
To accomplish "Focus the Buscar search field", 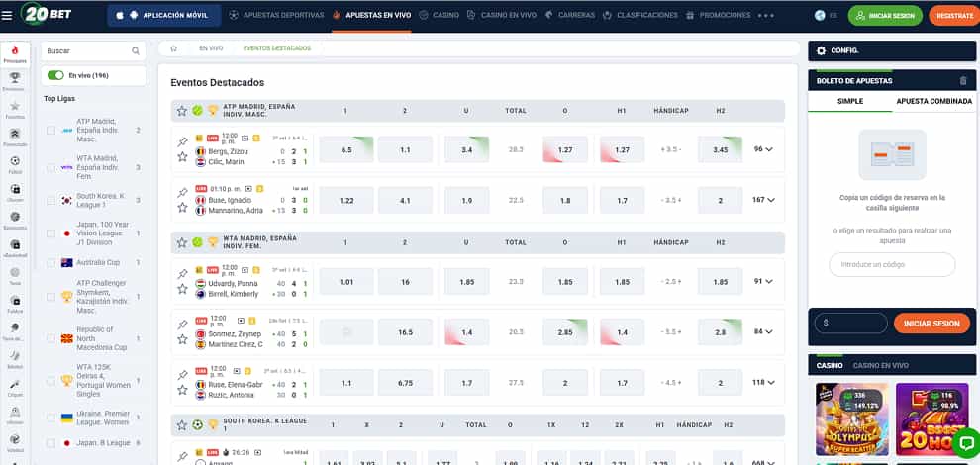I will pyautogui.click(x=93, y=51).
